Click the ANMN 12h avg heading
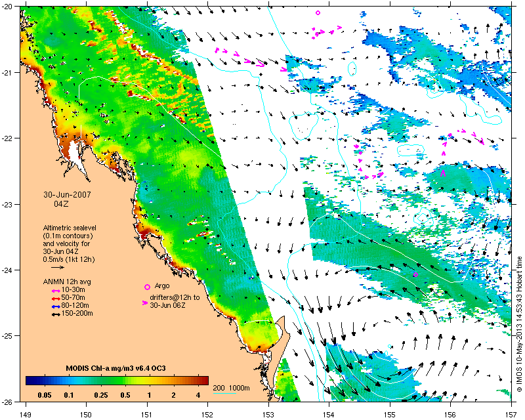 click(x=67, y=282)
